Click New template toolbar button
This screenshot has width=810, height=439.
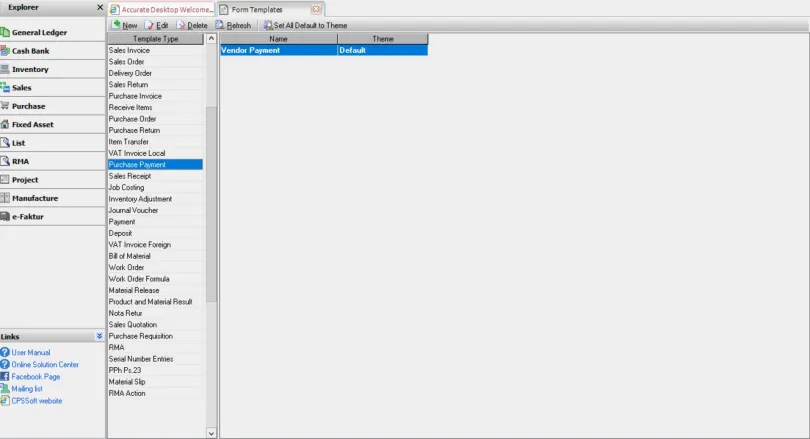[x=125, y=24]
